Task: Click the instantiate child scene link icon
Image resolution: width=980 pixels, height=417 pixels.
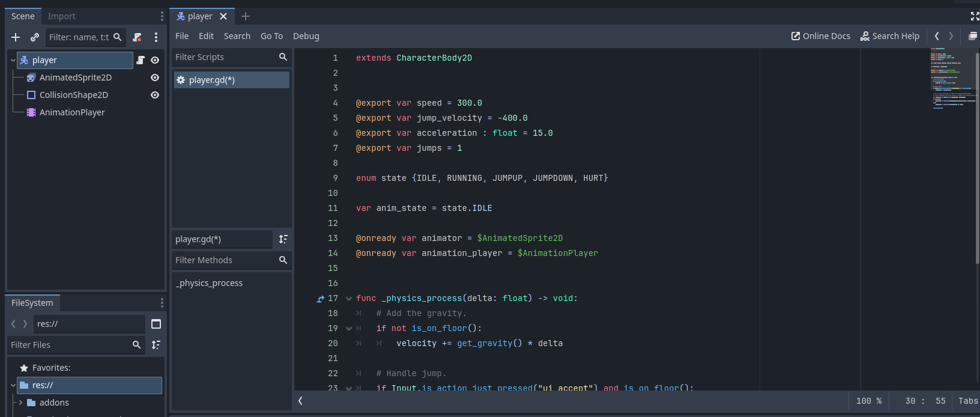Action: tap(35, 37)
